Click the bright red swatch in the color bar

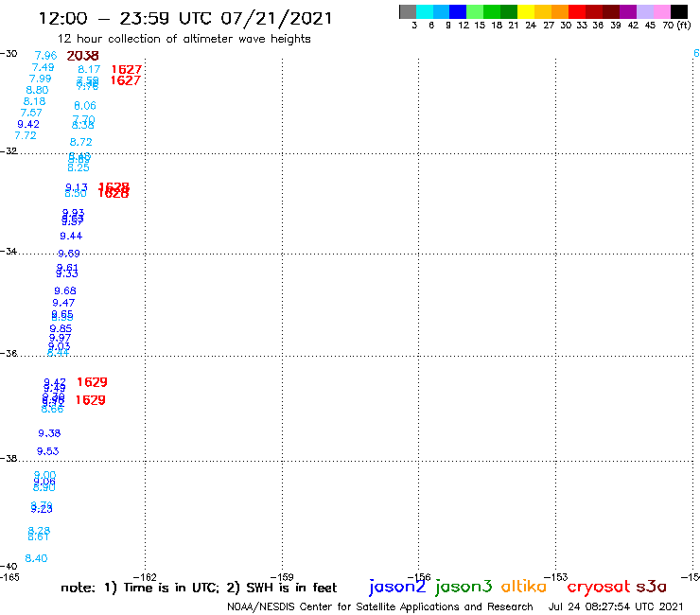click(577, 11)
